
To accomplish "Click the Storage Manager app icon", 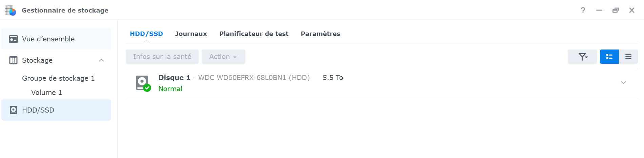I will (11, 10).
